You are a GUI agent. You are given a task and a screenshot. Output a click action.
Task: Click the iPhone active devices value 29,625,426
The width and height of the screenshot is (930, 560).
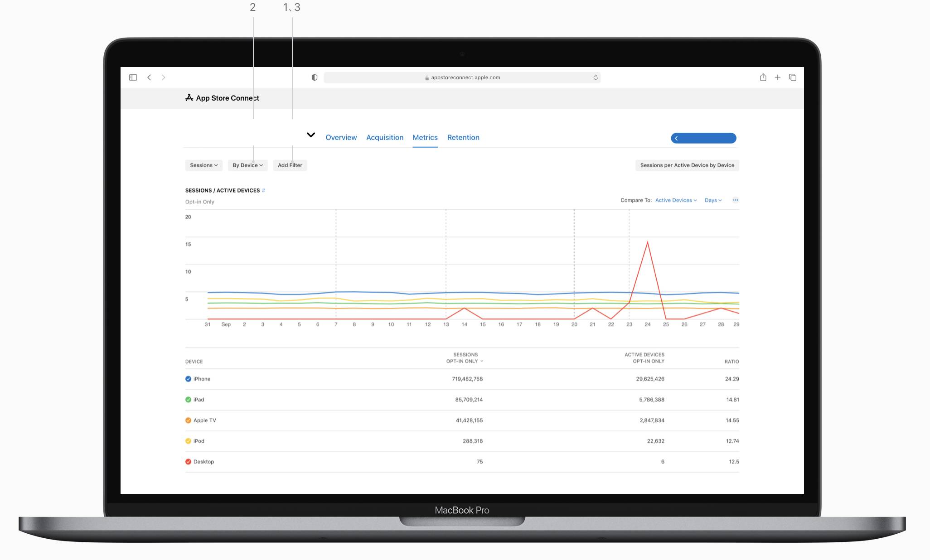(650, 379)
